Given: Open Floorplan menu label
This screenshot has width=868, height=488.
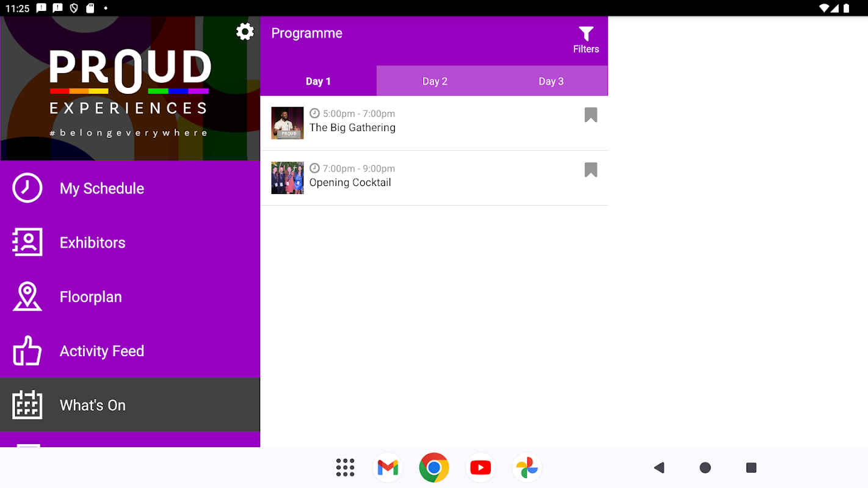Looking at the screenshot, I should coord(91,297).
